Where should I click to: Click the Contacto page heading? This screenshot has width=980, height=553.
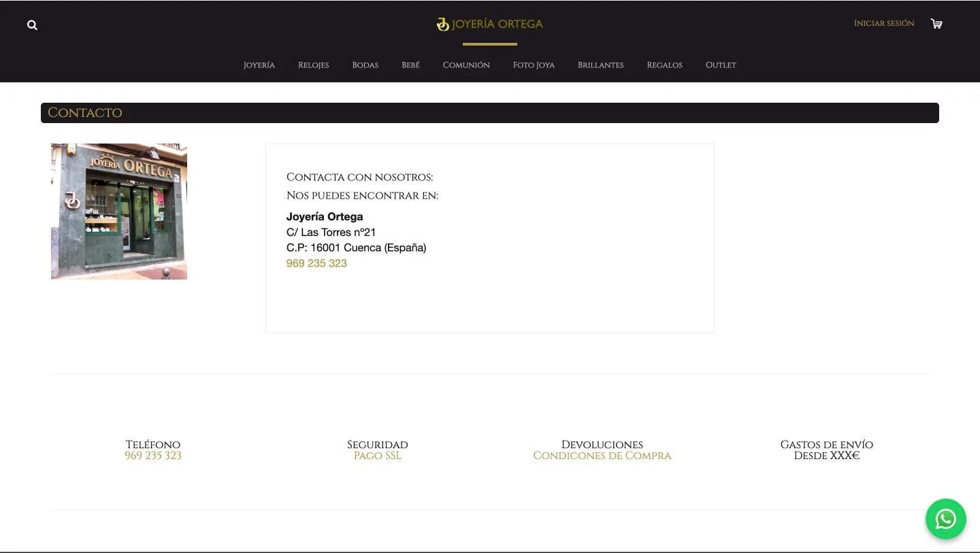tap(85, 113)
